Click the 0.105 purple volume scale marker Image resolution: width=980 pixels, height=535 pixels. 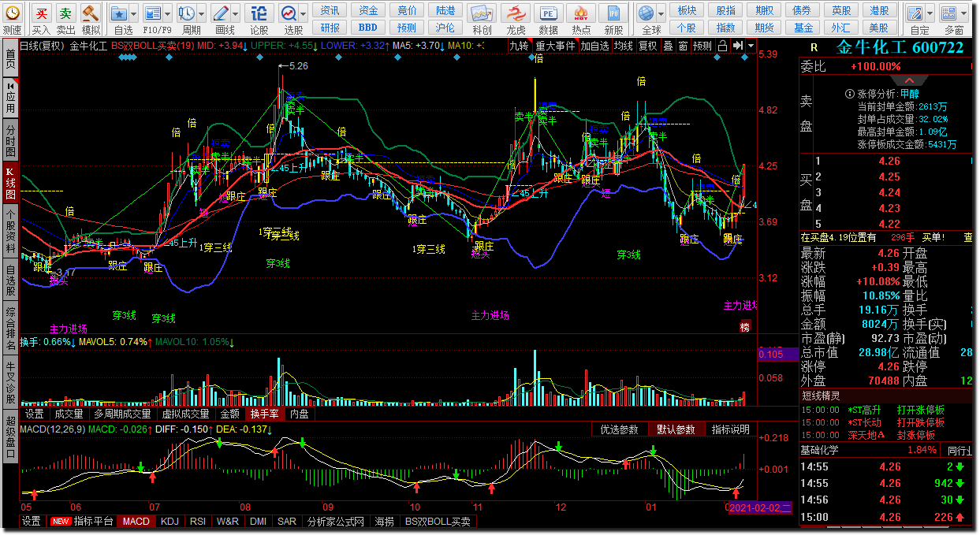point(778,355)
